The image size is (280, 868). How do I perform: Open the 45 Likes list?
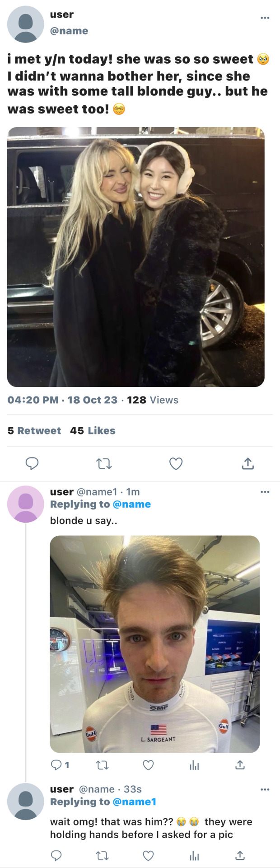[93, 431]
